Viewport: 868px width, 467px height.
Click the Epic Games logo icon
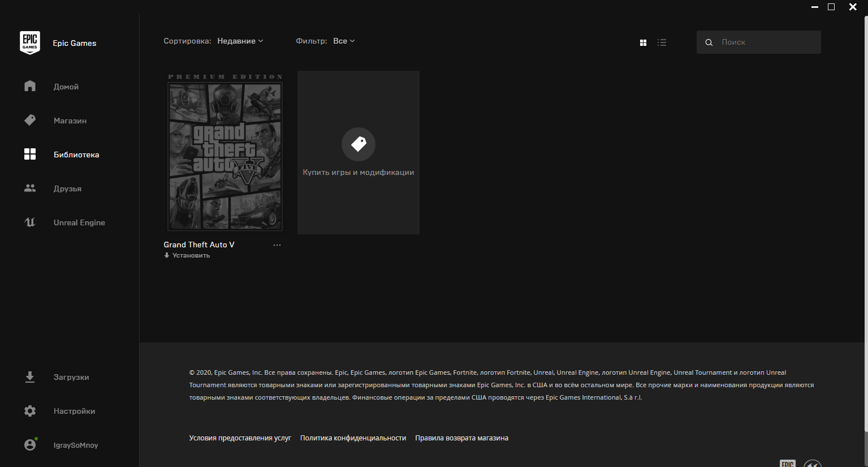pos(30,43)
